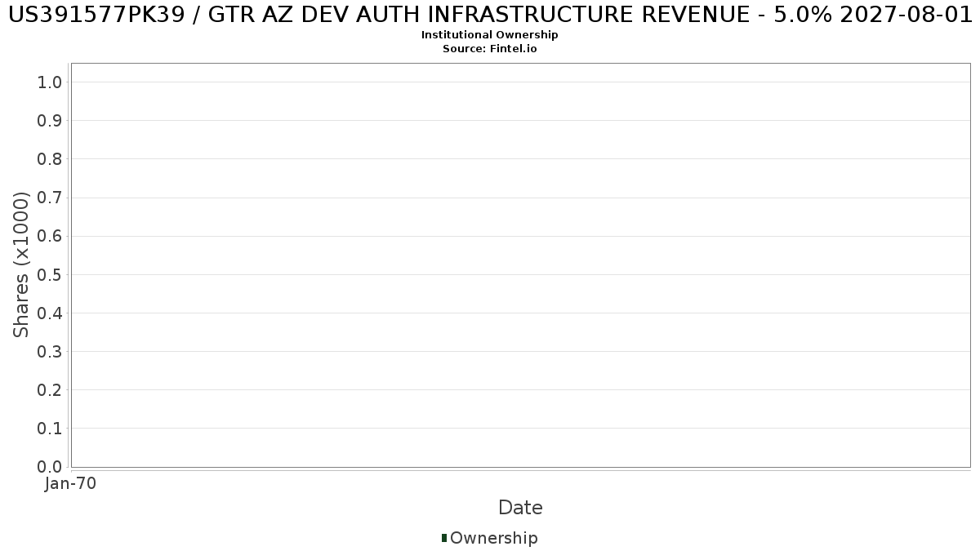Click the 0.0 y-axis tick label
Viewport: 980px width, 551px height.
click(x=50, y=466)
